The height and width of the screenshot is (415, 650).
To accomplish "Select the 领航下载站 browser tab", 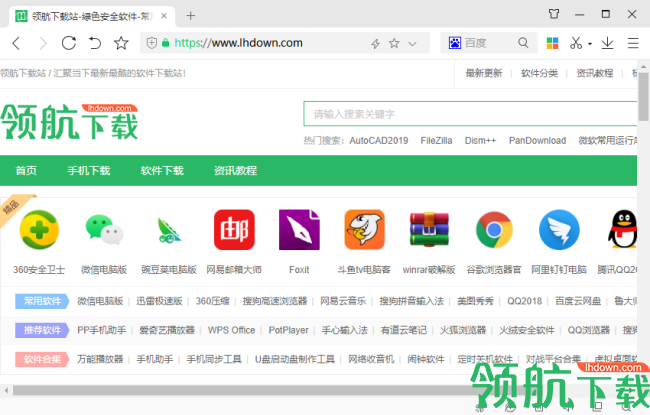I will pyautogui.click(x=92, y=16).
